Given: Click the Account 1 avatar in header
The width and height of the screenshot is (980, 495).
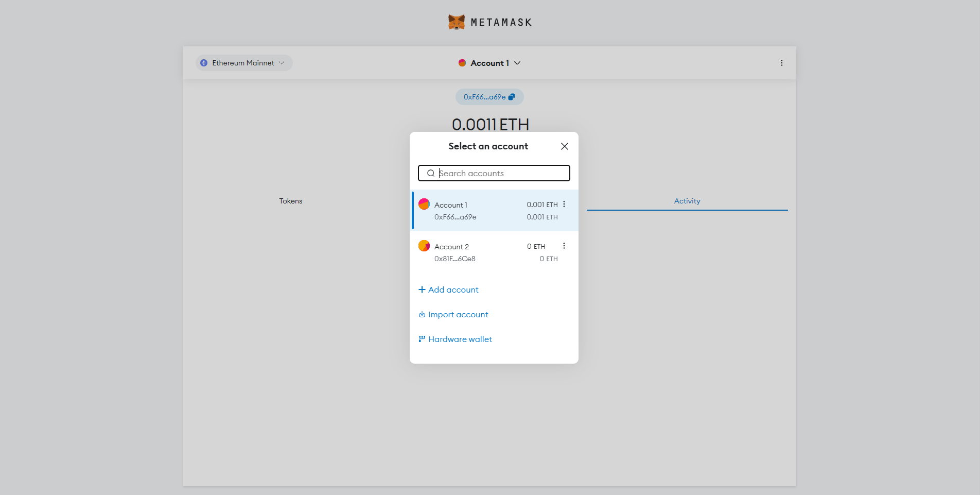Looking at the screenshot, I should (x=462, y=63).
